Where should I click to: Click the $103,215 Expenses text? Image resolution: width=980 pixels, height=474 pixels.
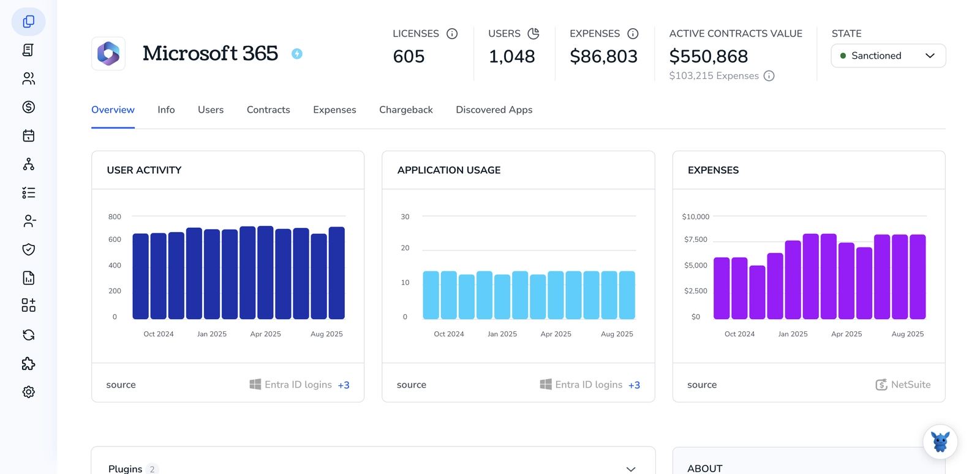pyautogui.click(x=714, y=76)
